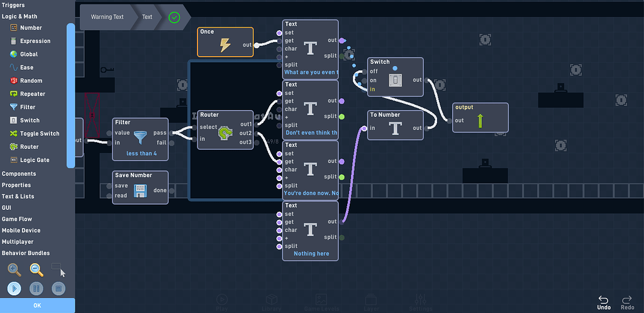Click the 'less than 4' filter label

[140, 154]
